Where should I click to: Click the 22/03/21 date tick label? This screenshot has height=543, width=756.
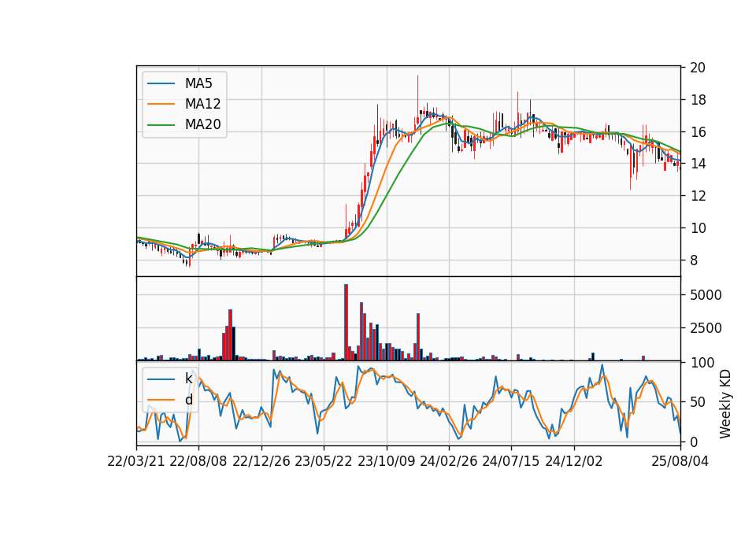[x=136, y=461]
